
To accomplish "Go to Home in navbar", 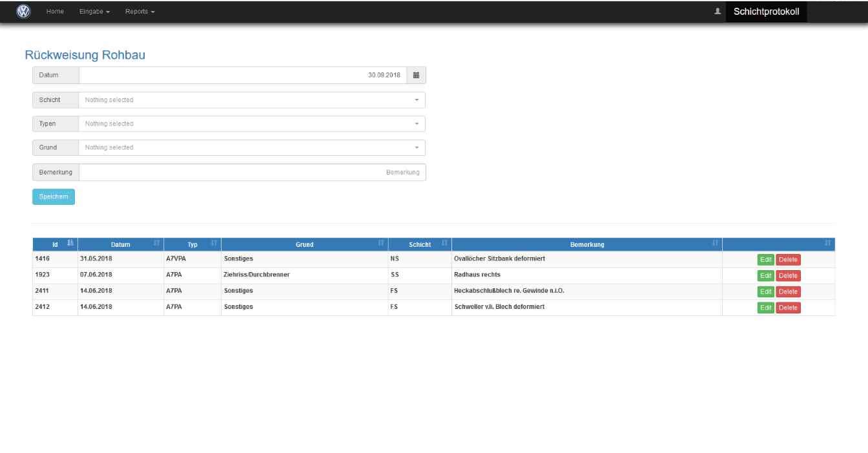I will pos(55,12).
